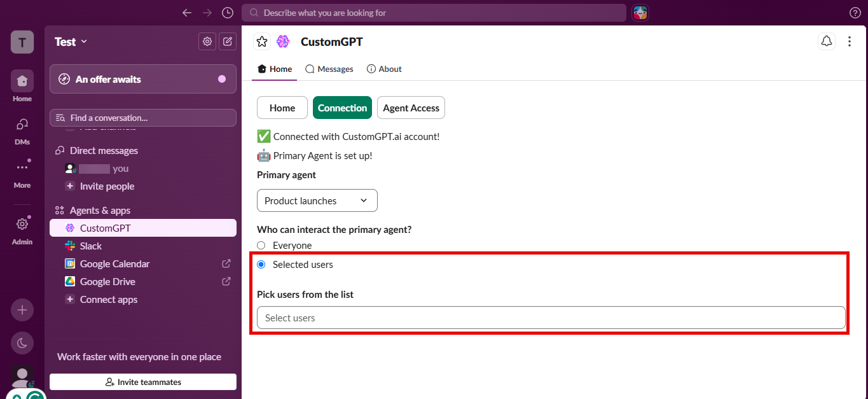Switch to the About tab
Image resolution: width=868 pixels, height=399 pixels.
(x=384, y=69)
